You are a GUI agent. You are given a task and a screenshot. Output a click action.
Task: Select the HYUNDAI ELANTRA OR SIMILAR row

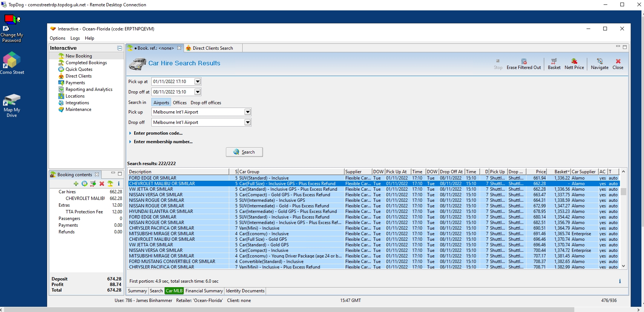point(373,211)
